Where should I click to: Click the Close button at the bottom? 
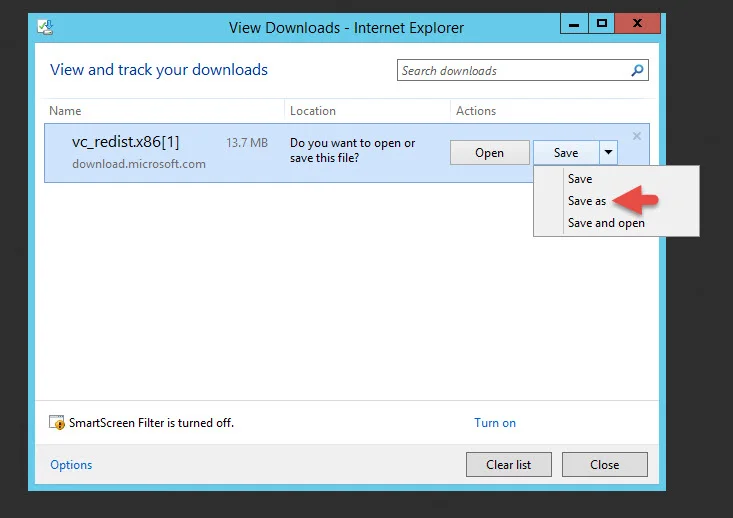point(604,464)
